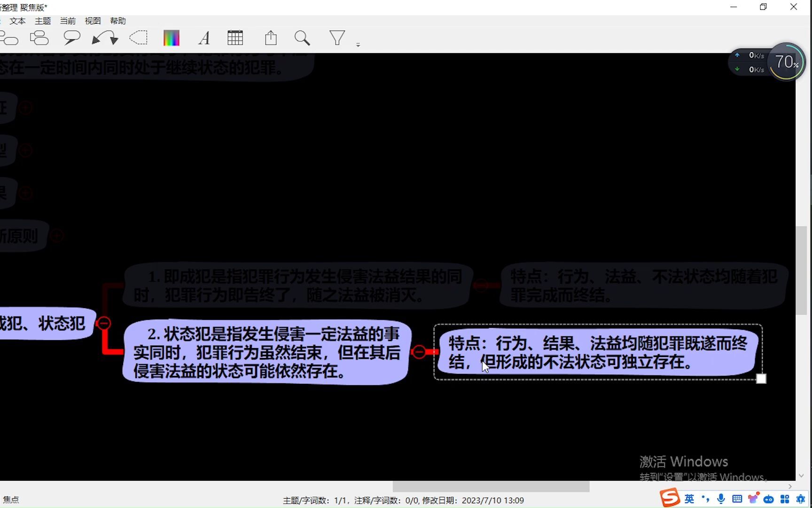Image resolution: width=812 pixels, height=508 pixels.
Task: Insert a callout speech bubble
Action: pyautogui.click(x=72, y=38)
